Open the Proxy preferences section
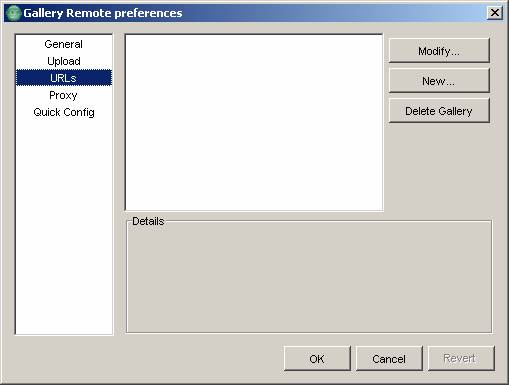The width and height of the screenshot is (509, 385). tap(64, 95)
